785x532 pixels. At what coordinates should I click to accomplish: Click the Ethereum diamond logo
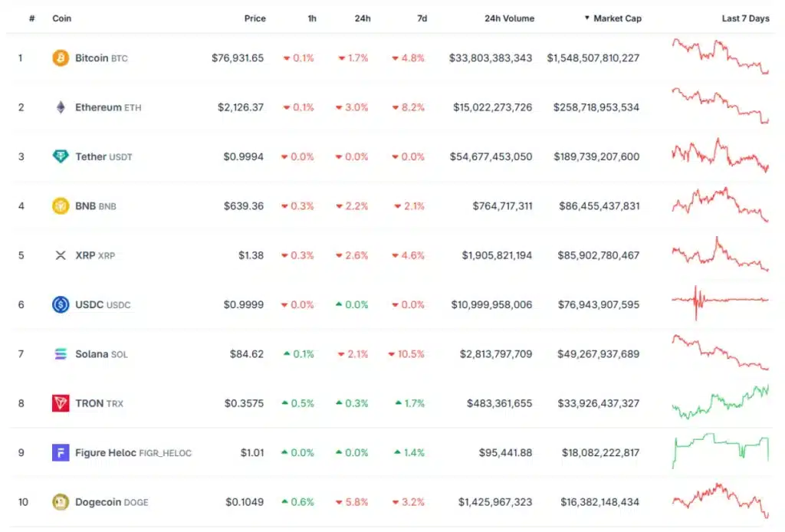[x=61, y=107]
